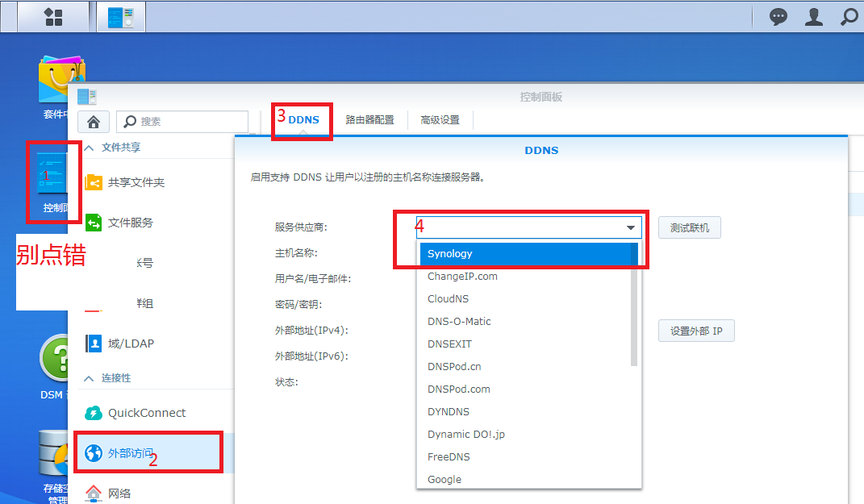Open the main menu grid icon top-left
This screenshot has height=504, width=864.
(x=52, y=16)
